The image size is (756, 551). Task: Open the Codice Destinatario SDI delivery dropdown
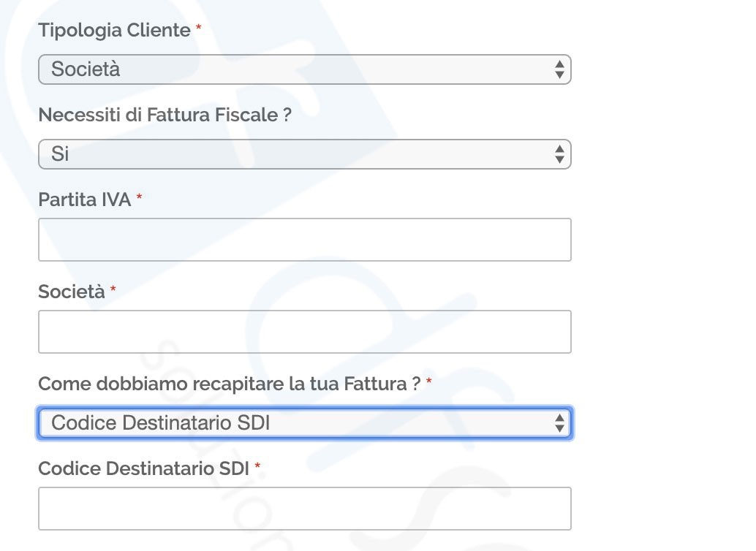click(305, 423)
